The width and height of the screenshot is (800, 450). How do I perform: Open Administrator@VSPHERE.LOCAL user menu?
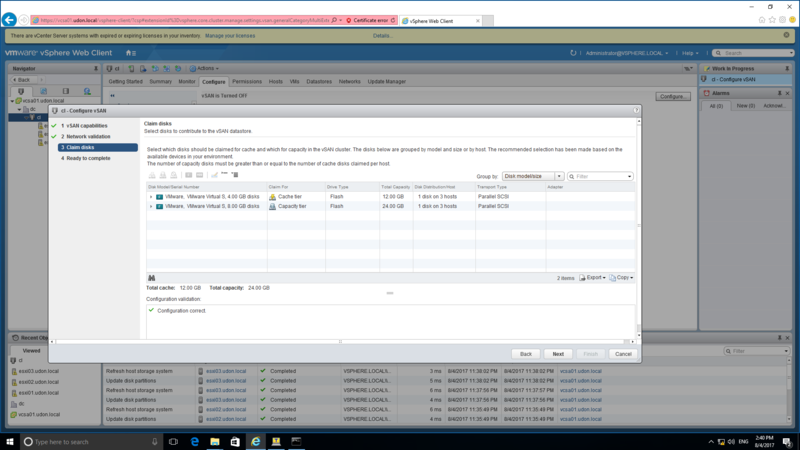(627, 53)
